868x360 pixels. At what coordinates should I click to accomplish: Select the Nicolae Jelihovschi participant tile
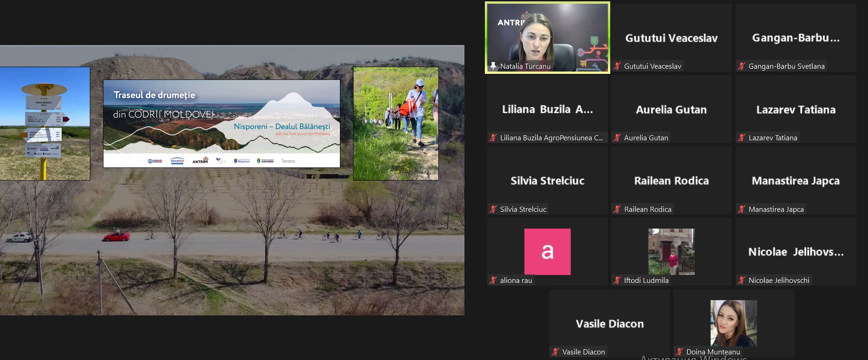coord(796,252)
